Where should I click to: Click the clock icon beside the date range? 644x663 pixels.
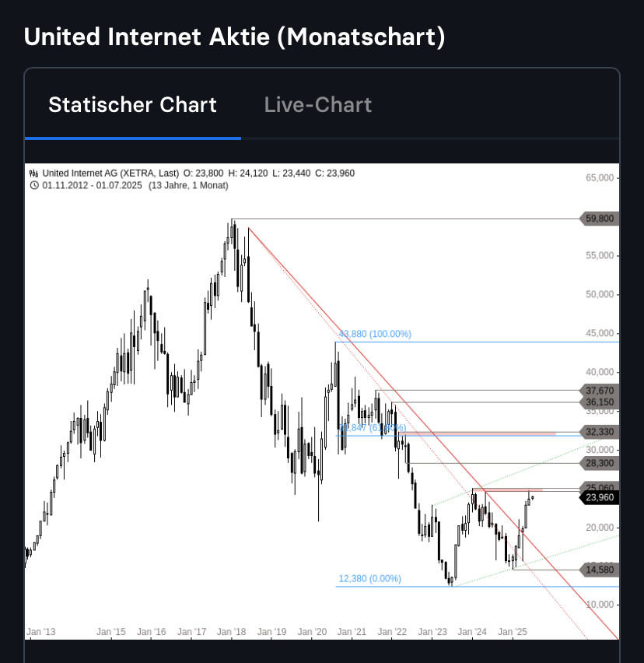point(34,185)
